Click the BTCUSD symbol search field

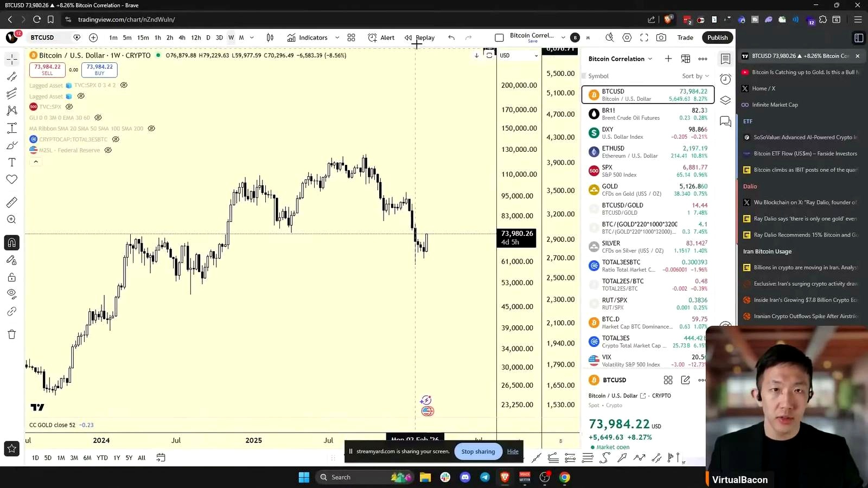pyautogui.click(x=48, y=37)
